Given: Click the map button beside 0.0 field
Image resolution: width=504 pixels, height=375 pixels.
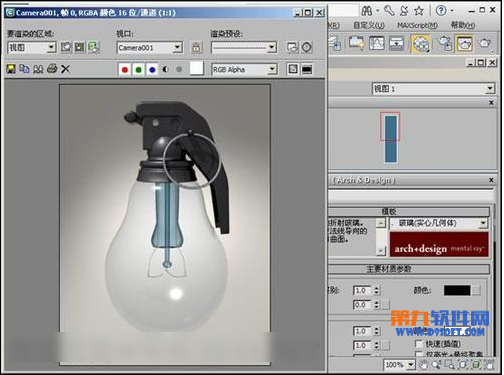Looking at the screenshot, I should click(x=385, y=305).
